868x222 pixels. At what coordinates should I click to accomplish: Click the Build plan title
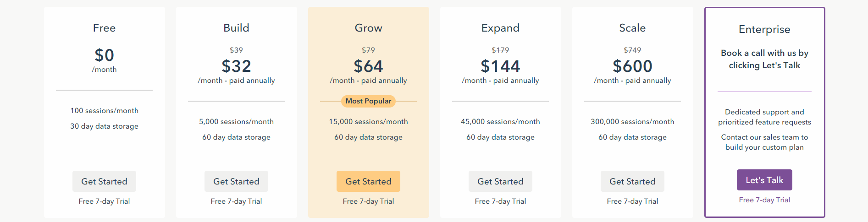coord(236,28)
